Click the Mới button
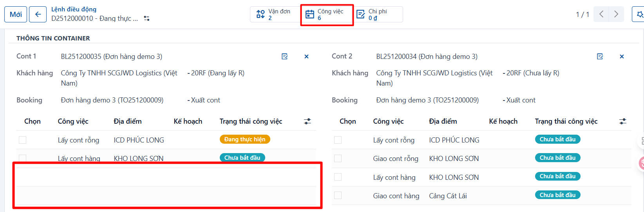Screen dimensions: 644x212 coord(16,15)
